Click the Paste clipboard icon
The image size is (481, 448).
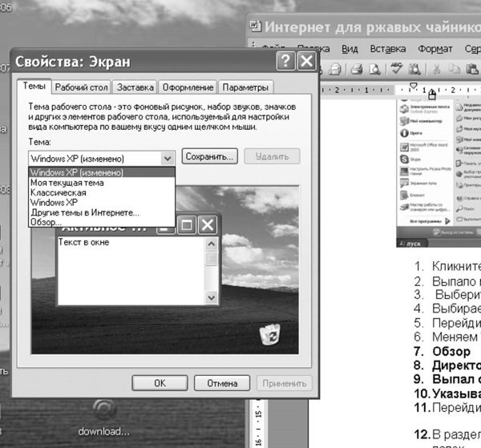point(472,69)
